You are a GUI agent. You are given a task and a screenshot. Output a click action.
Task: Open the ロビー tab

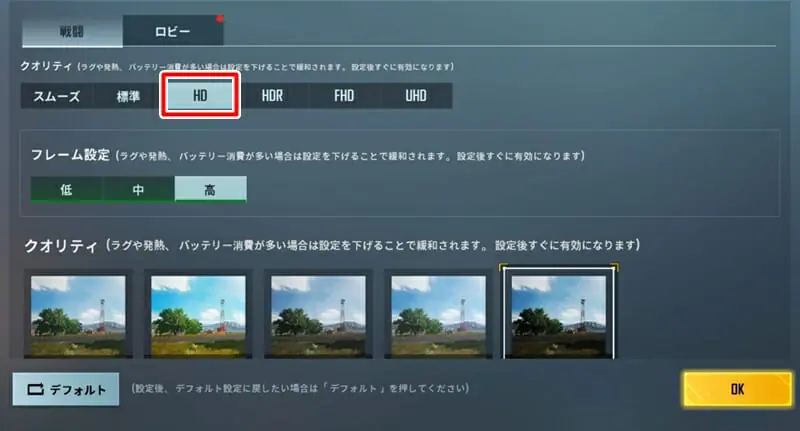[x=172, y=31]
